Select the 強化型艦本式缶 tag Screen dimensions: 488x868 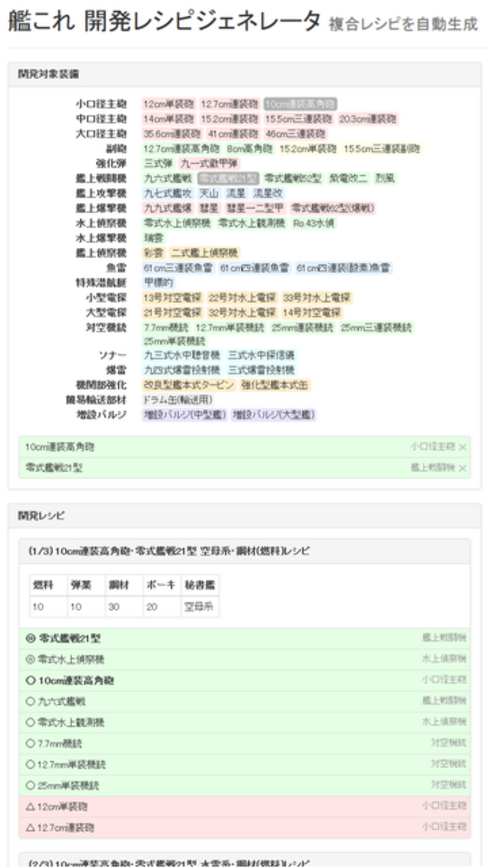tap(275, 385)
